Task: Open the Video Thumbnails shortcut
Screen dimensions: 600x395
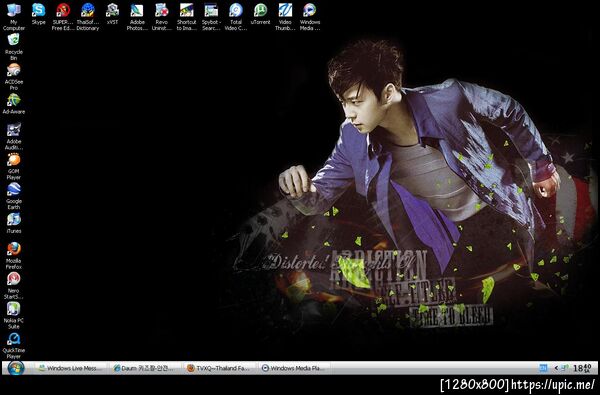Action: pyautogui.click(x=285, y=16)
